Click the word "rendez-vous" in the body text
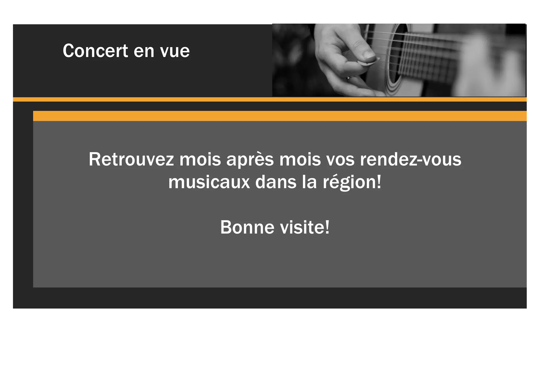The width and height of the screenshot is (555, 392). [411, 159]
